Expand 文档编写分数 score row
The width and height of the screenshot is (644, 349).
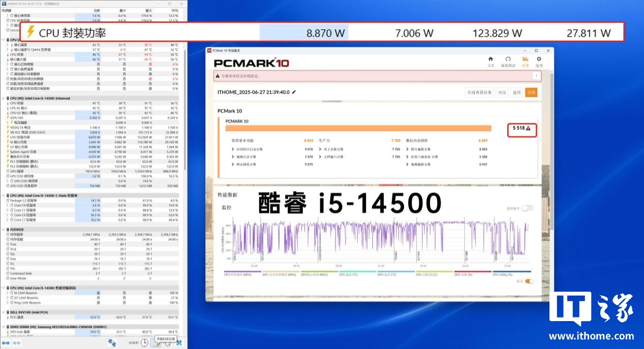320,157
